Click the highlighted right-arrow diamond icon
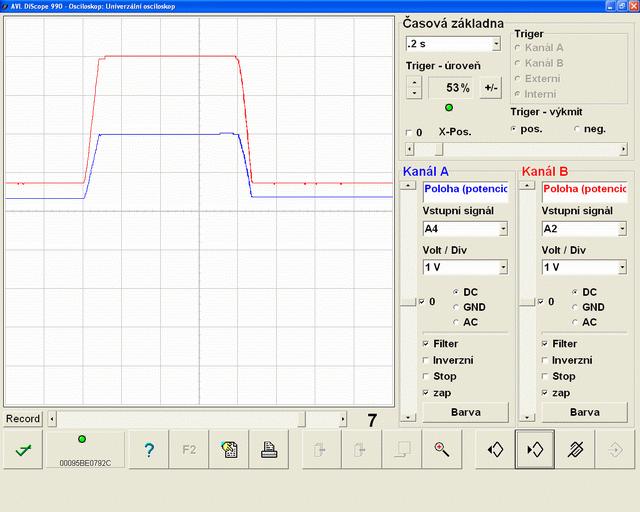 (534, 450)
